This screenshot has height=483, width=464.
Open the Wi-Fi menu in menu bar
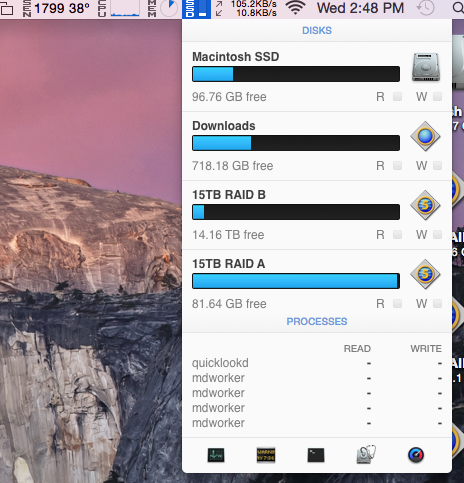pos(295,8)
